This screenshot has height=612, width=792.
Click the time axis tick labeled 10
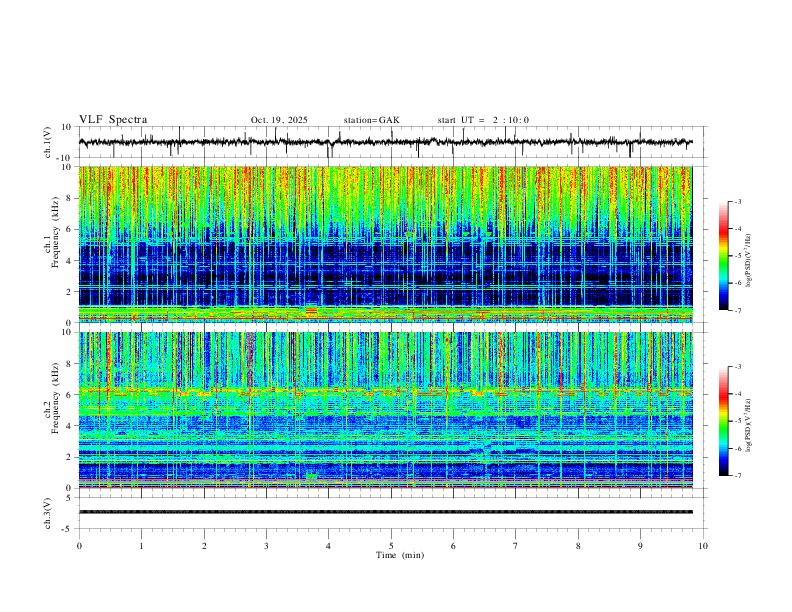point(703,546)
